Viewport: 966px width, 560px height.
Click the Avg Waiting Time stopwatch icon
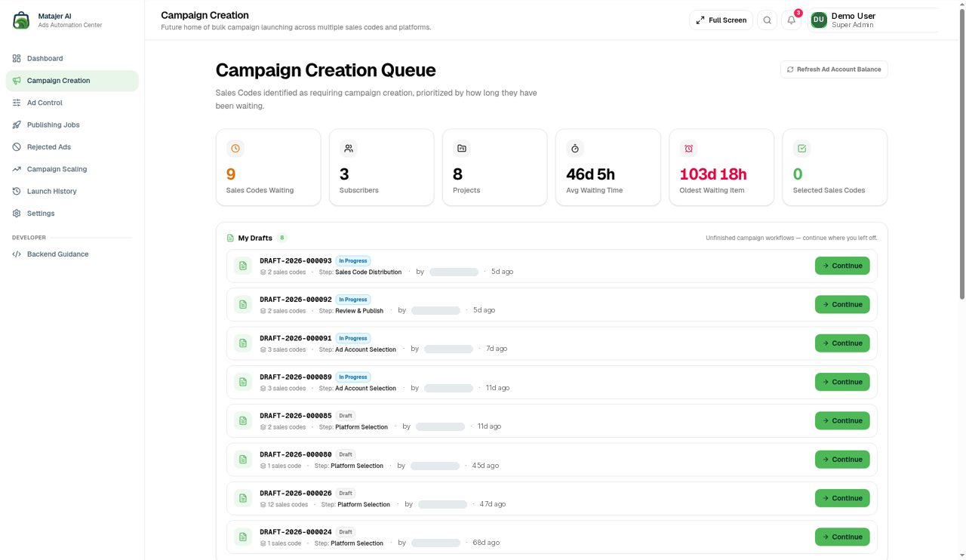coord(575,149)
